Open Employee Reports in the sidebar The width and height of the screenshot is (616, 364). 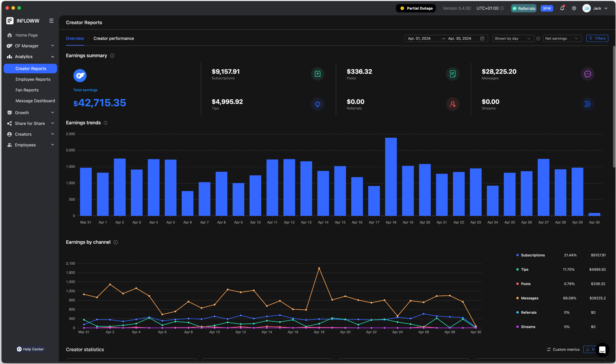(33, 79)
